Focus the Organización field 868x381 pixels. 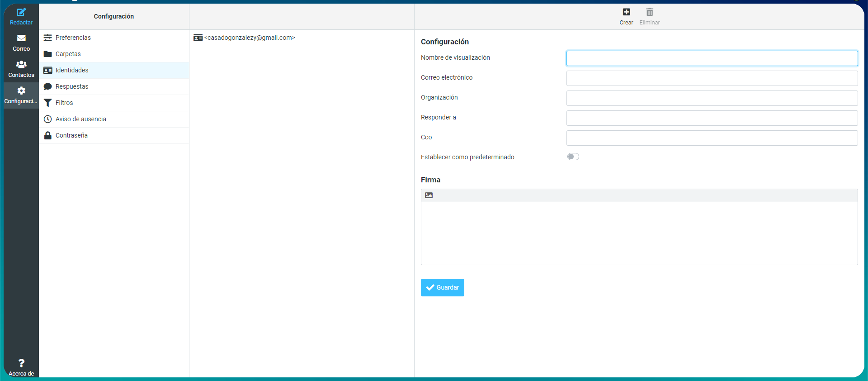(x=712, y=98)
